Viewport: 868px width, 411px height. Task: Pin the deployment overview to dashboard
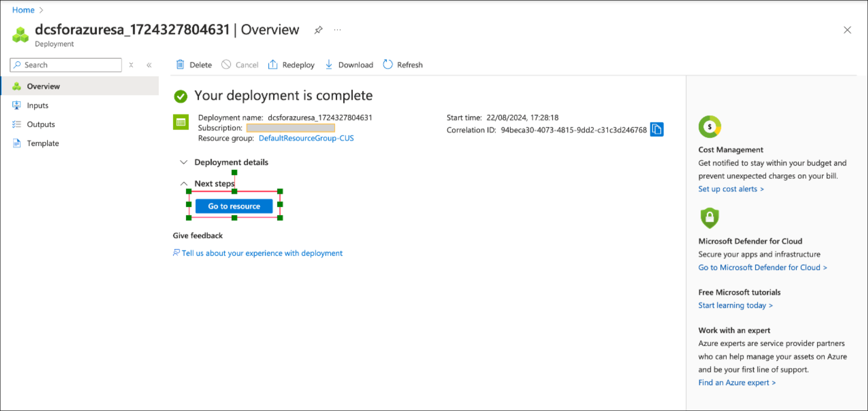318,30
